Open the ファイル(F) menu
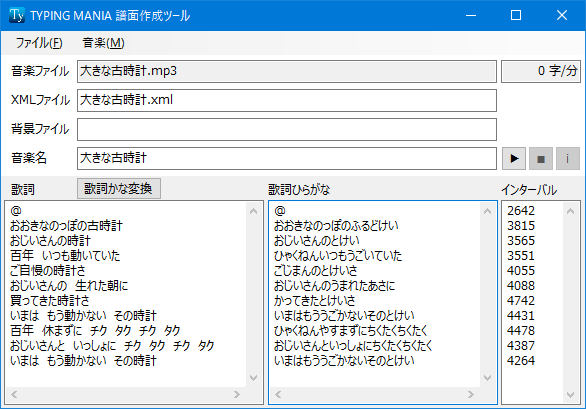This screenshot has width=586, height=409. (39, 43)
